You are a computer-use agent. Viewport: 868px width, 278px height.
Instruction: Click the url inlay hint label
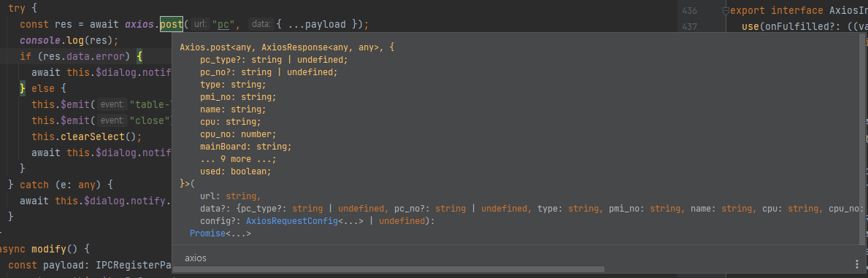pyautogui.click(x=201, y=24)
